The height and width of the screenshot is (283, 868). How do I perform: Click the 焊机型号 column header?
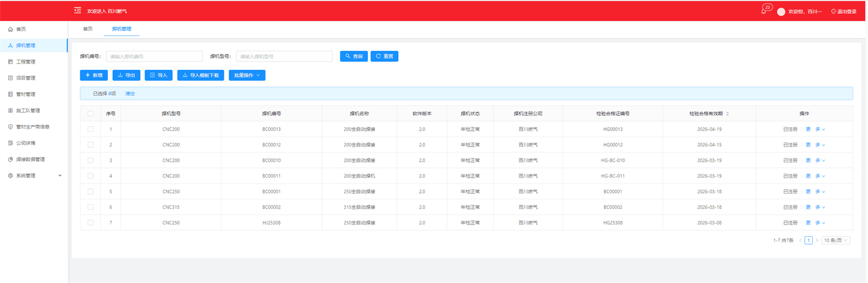click(x=171, y=114)
